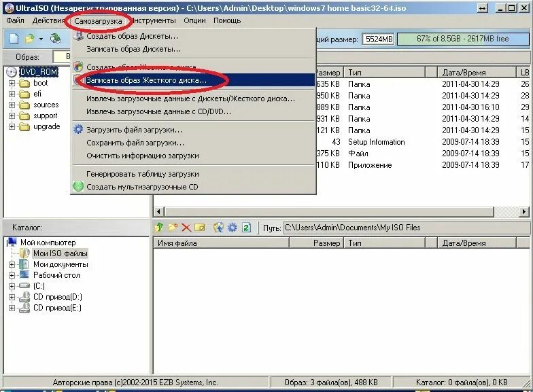Expand the Мои документы tree node
Viewport: 533px width, 392px height.
[x=12, y=264]
